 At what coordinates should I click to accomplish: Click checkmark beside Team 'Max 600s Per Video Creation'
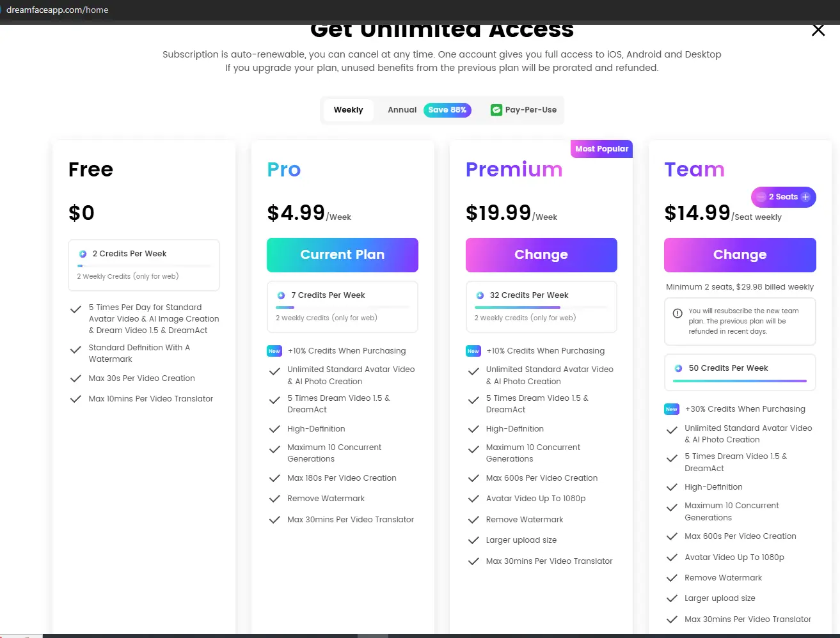coord(672,536)
